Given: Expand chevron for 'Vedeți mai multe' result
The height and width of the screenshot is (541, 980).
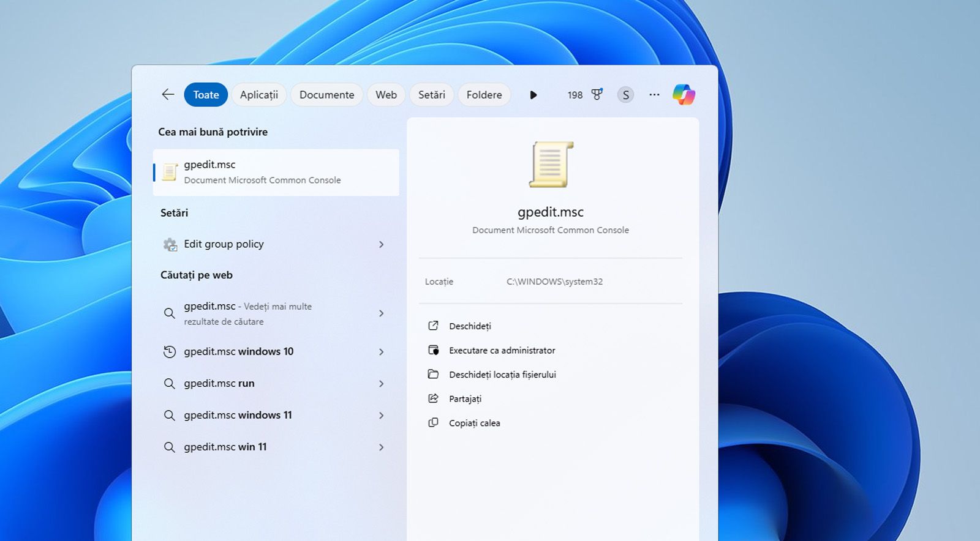Looking at the screenshot, I should pos(381,313).
